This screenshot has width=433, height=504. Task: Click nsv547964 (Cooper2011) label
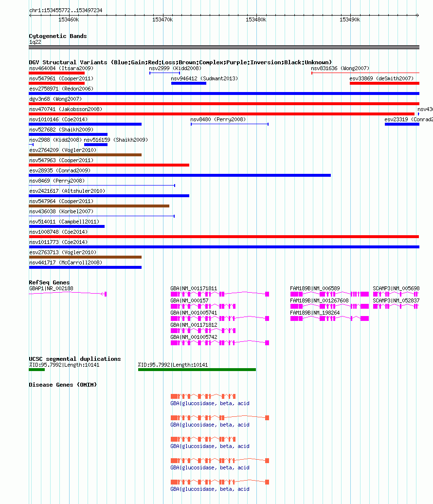[61, 201]
